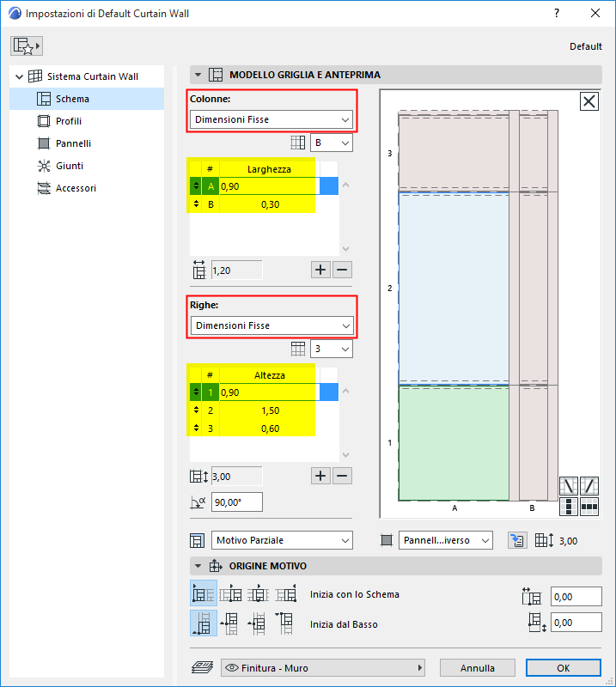Click the total pattern height icon

[x=198, y=477]
